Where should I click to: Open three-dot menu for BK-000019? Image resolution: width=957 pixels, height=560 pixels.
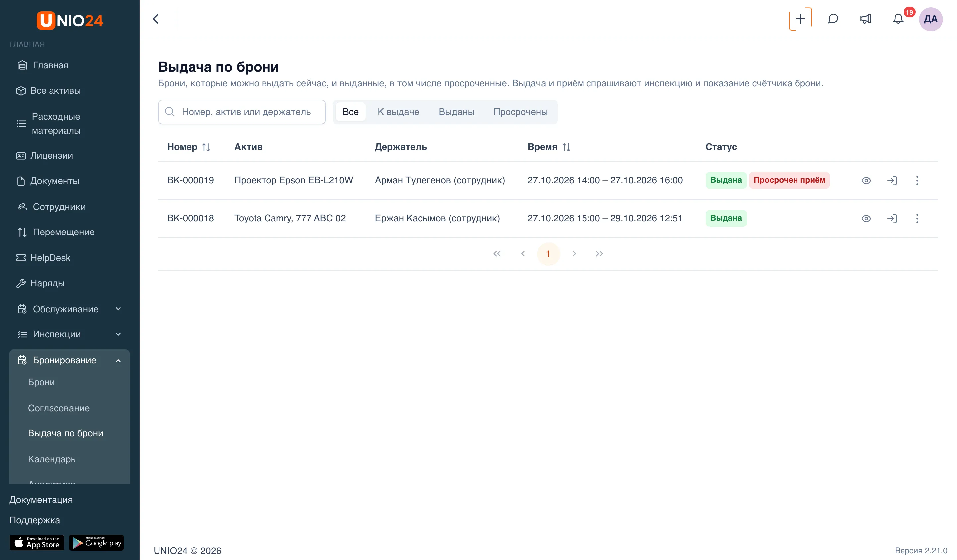click(x=917, y=180)
